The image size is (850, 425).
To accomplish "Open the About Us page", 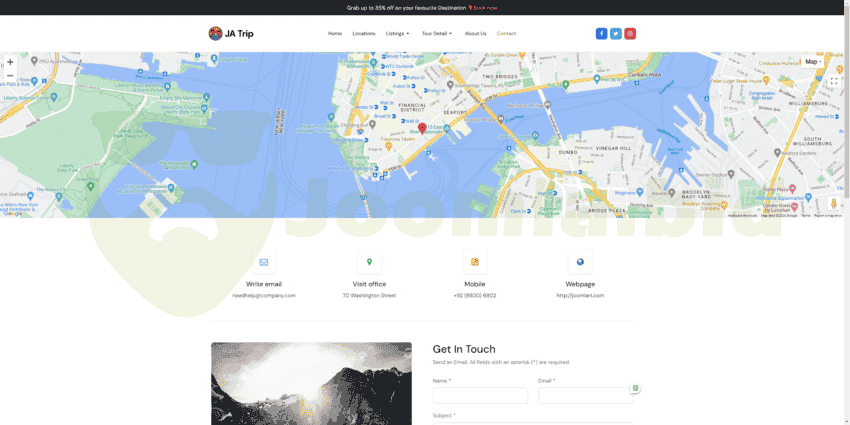I will (x=475, y=33).
